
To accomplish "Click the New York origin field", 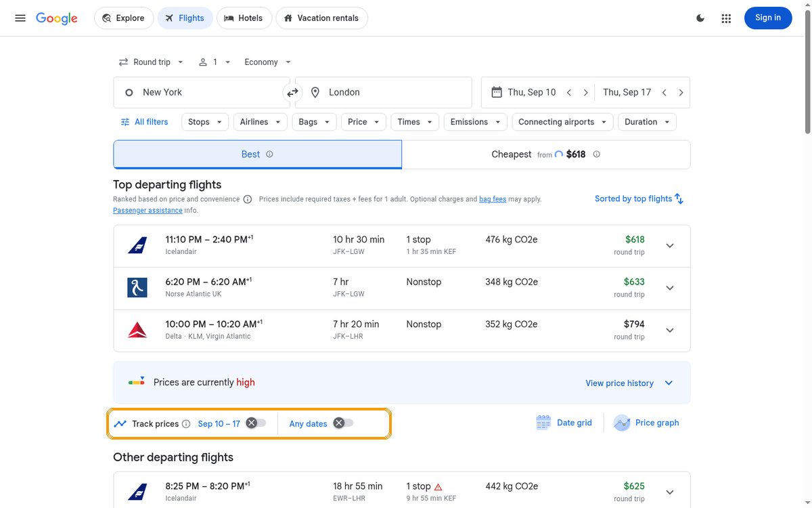I will point(202,93).
